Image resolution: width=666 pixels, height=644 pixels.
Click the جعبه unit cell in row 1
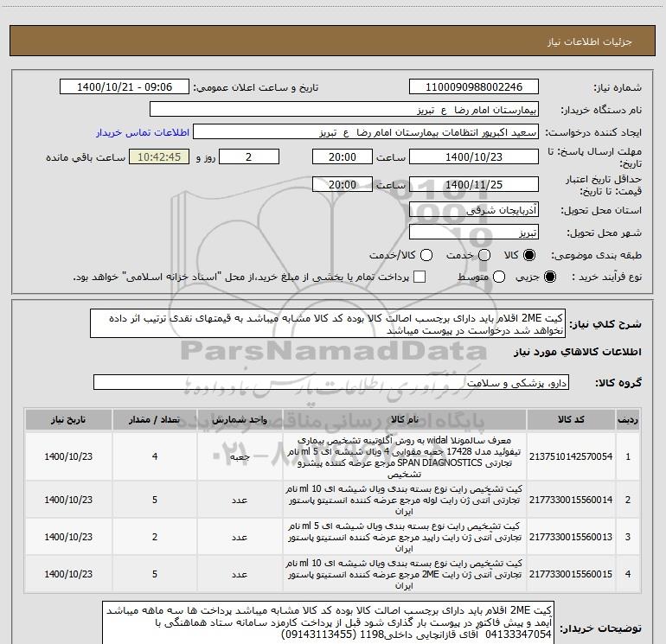point(240,456)
